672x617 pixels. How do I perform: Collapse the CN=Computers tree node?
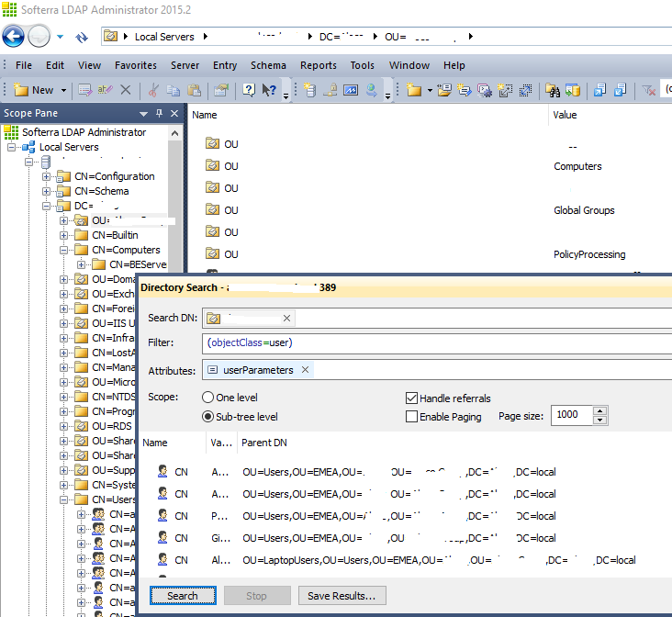coord(64,250)
